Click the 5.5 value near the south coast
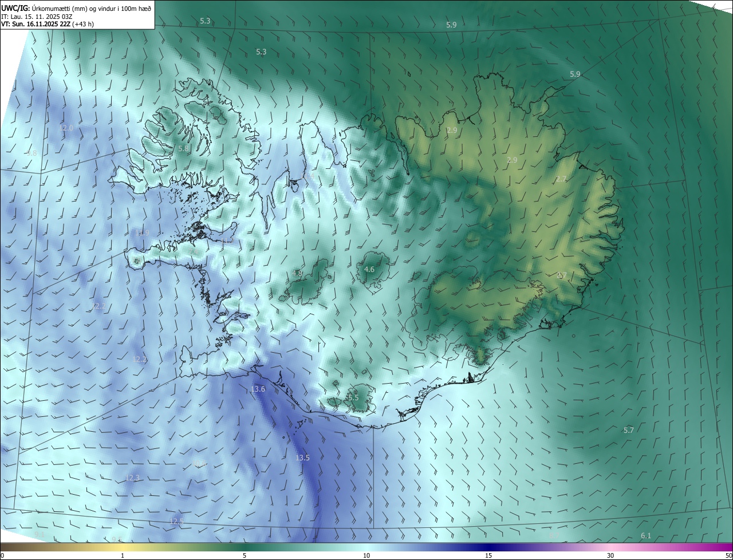Screen dimensions: 733x560 pyautogui.click(x=353, y=397)
